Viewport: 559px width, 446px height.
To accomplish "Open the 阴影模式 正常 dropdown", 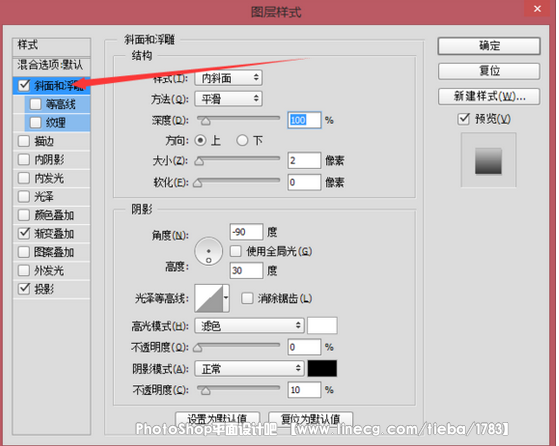I will click(x=250, y=368).
